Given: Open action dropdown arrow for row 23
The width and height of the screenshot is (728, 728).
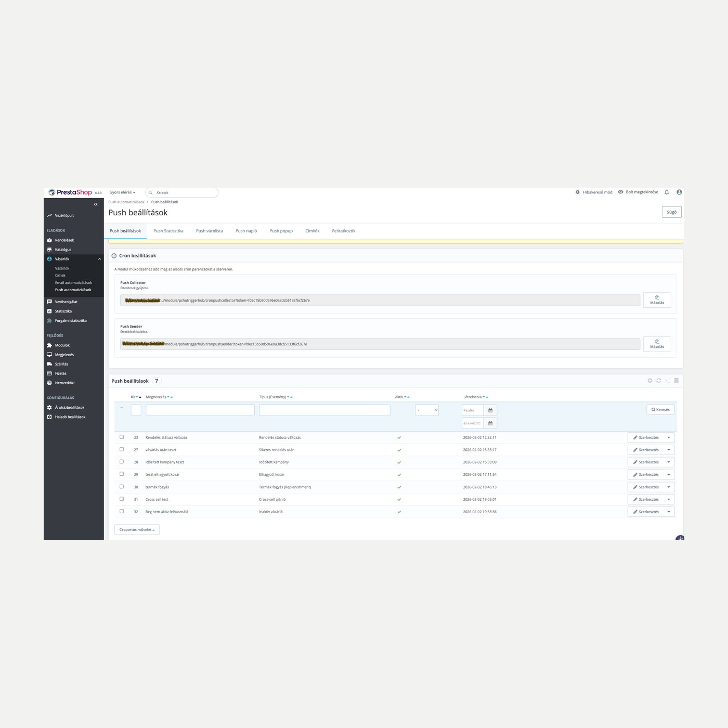Looking at the screenshot, I should point(669,437).
